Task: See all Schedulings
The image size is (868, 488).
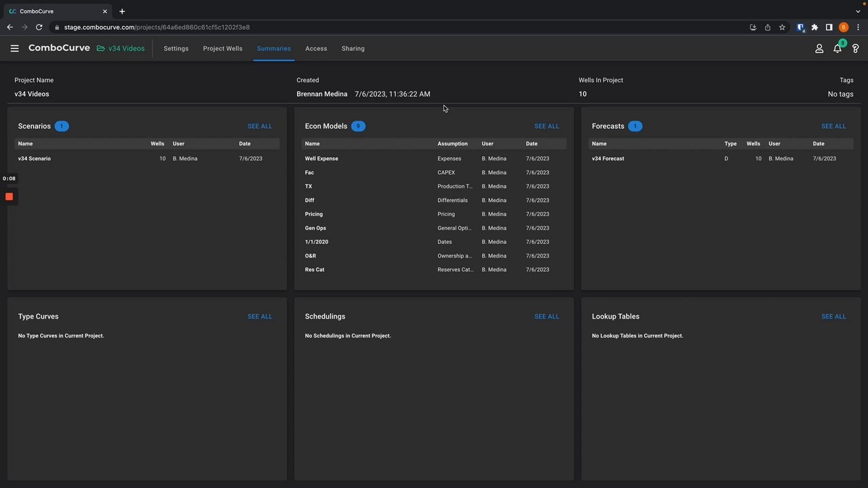Action: coord(547,317)
